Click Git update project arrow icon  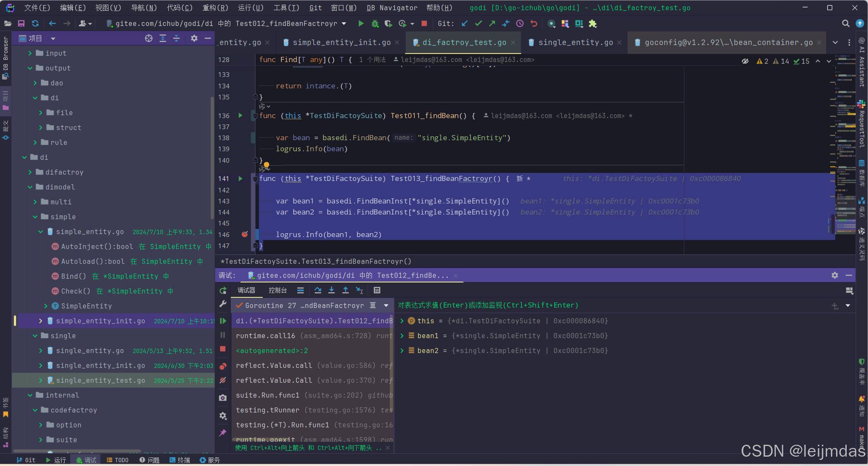(465, 24)
